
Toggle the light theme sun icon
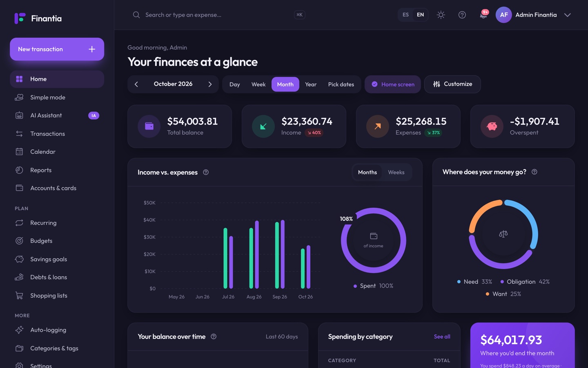click(441, 15)
